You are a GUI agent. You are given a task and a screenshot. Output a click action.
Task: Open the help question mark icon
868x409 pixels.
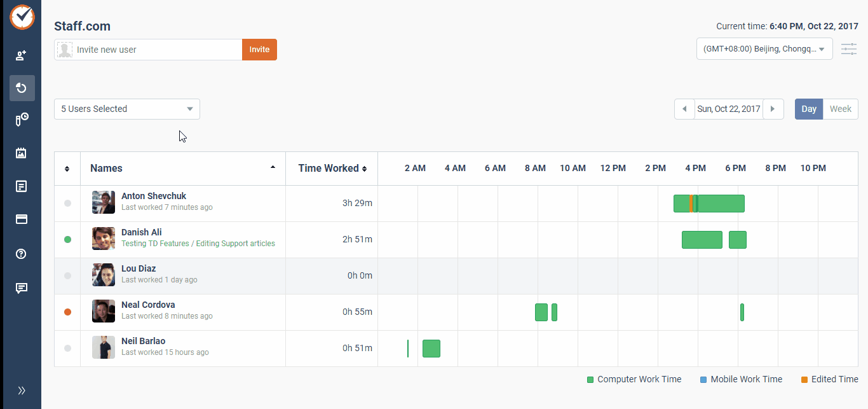[21, 253]
